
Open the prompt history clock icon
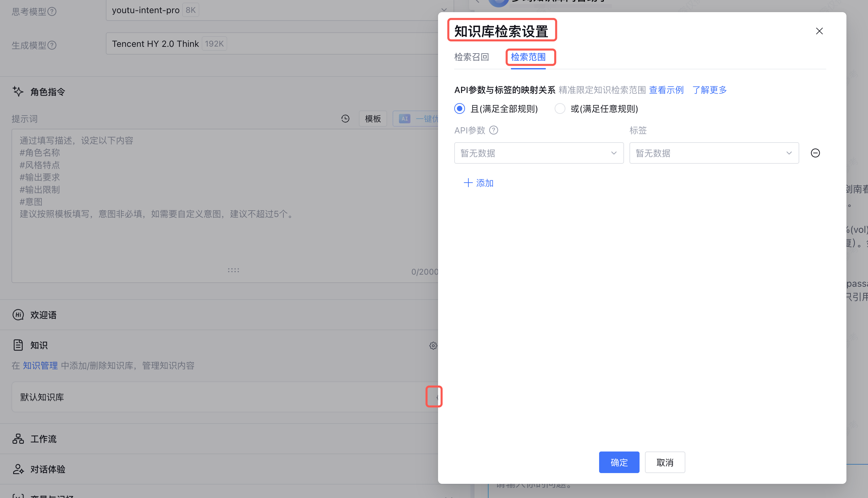345,119
